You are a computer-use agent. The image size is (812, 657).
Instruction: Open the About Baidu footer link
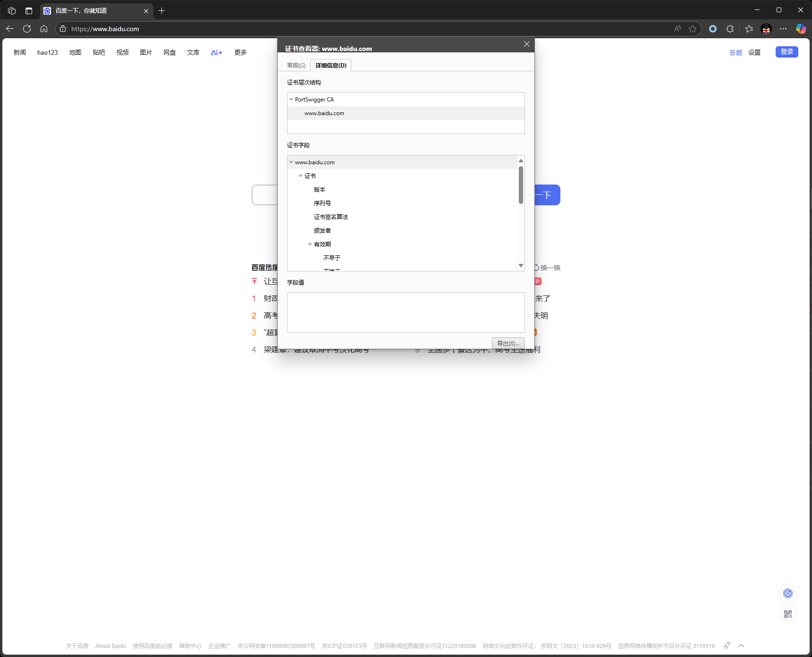[x=110, y=646]
